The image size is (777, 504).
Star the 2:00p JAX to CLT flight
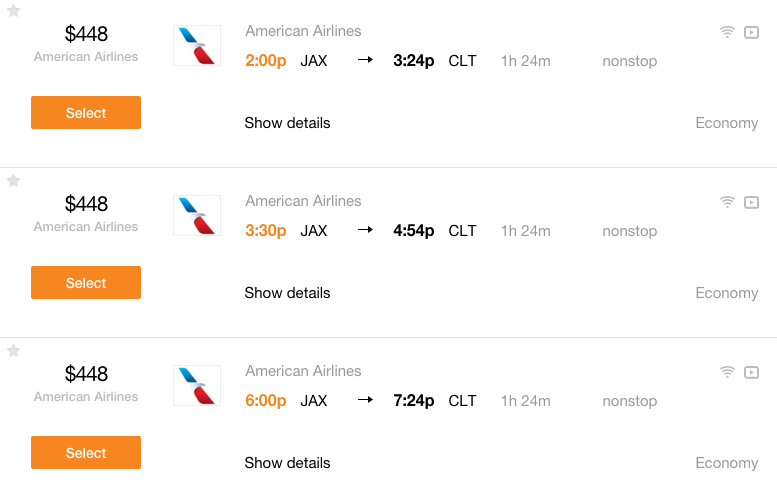click(13, 10)
